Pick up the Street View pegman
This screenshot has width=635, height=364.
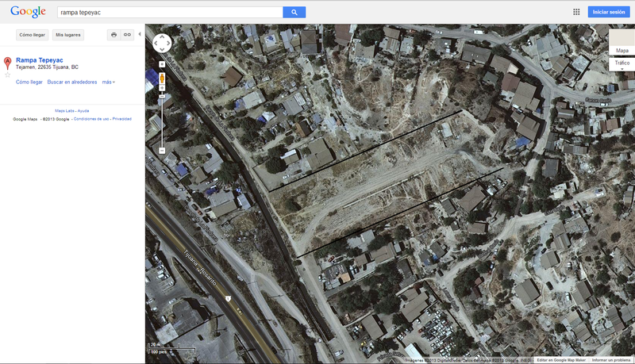point(162,79)
